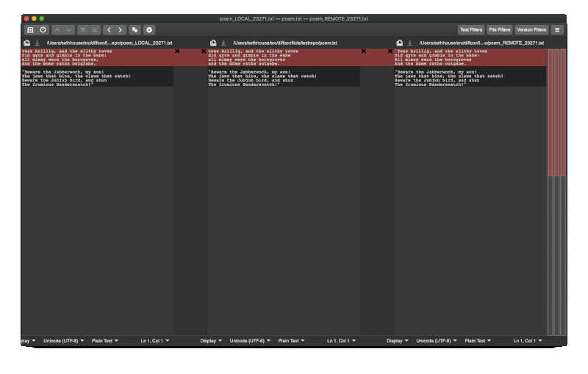Click save icon for poem_LOCAL pane
Image resolution: width=588 pixels, height=374 pixels.
pyautogui.click(x=37, y=43)
